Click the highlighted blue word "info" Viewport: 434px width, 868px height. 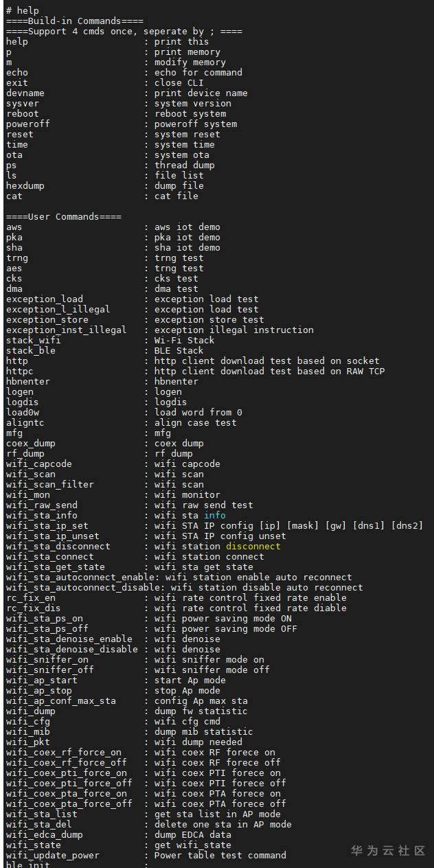pos(214,515)
